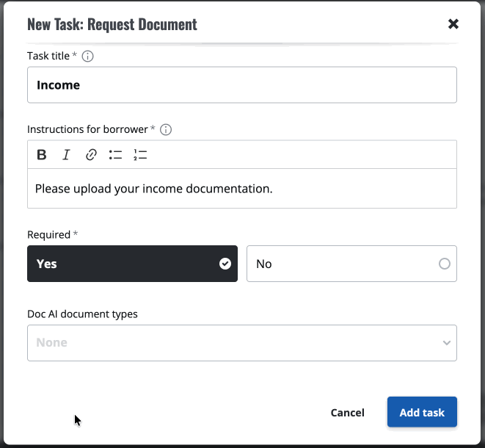Click into the instructions text area
The image size is (485, 448).
241,189
